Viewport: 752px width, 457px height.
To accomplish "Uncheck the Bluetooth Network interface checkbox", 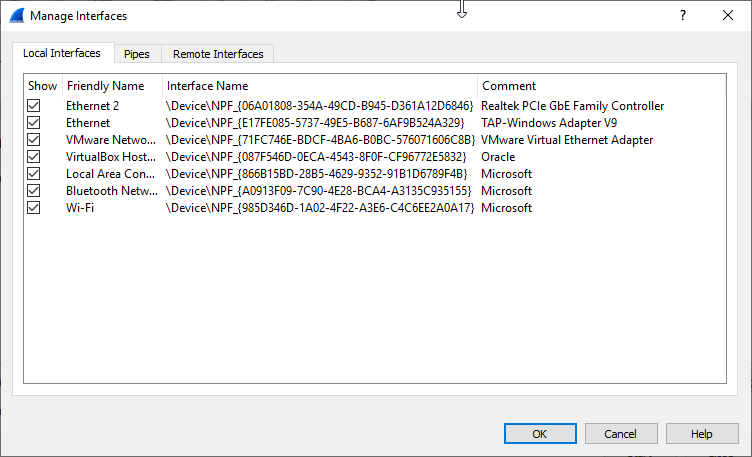I will (x=34, y=191).
